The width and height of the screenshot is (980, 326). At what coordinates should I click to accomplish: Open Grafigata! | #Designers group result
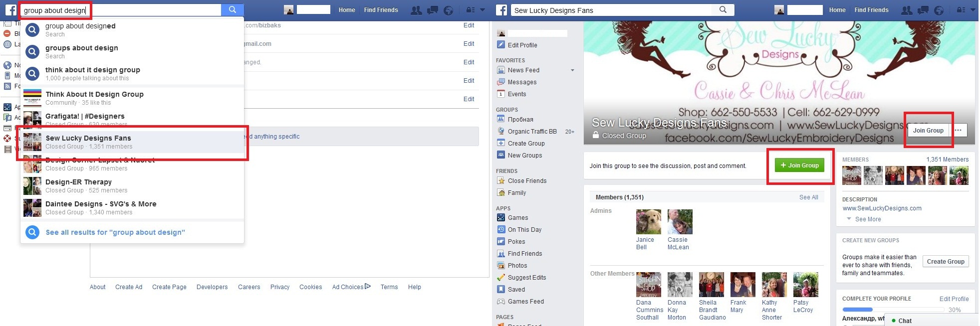(x=133, y=120)
